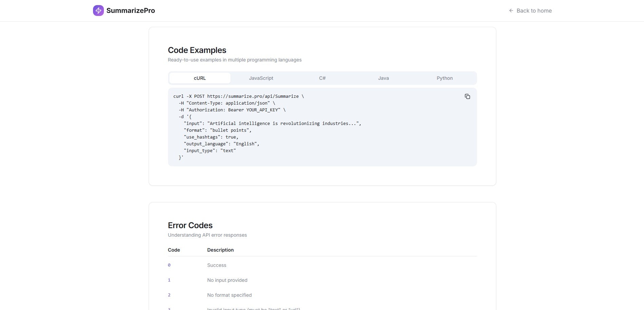Click the Success description row

click(217, 265)
